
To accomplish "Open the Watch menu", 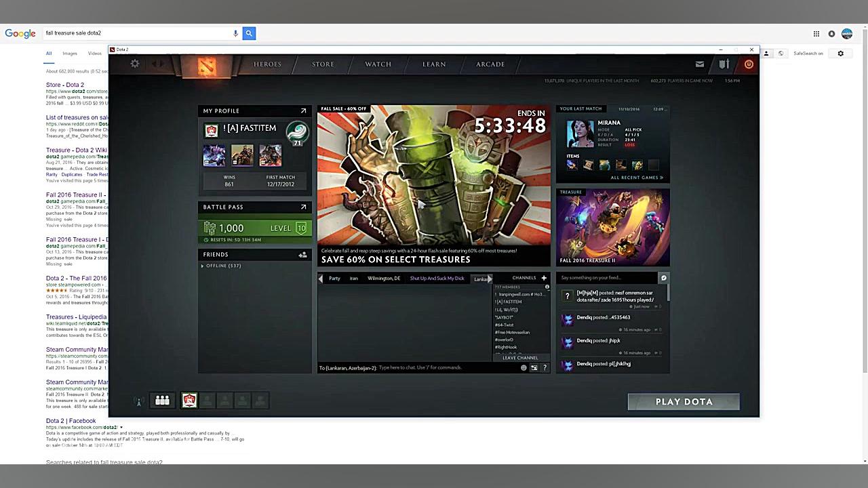I will coord(378,64).
